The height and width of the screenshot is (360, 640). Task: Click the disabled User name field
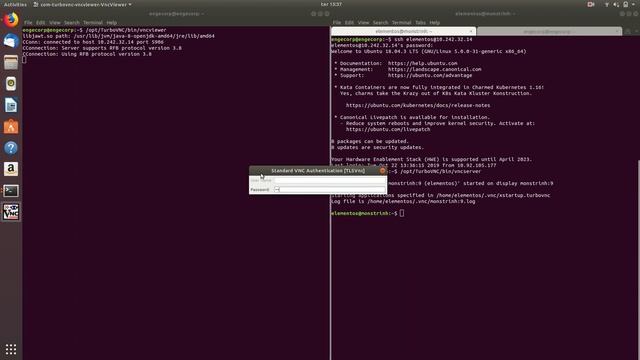point(330,180)
